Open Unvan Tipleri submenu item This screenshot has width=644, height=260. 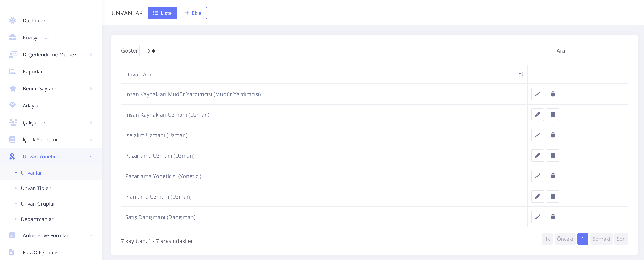click(x=36, y=188)
